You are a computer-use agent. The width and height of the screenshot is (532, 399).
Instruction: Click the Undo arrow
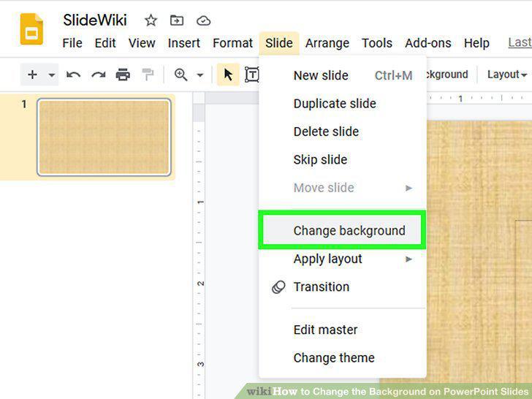coord(73,75)
